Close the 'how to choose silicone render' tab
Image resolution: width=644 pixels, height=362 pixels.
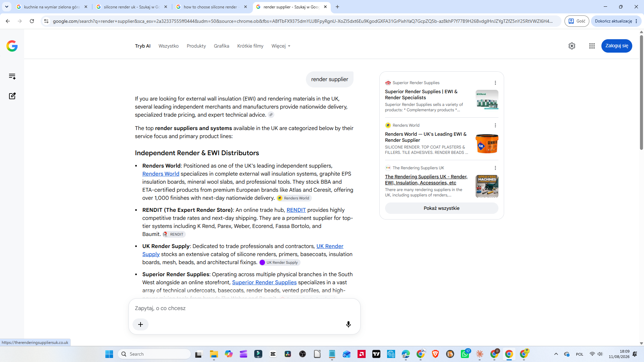coord(246,7)
